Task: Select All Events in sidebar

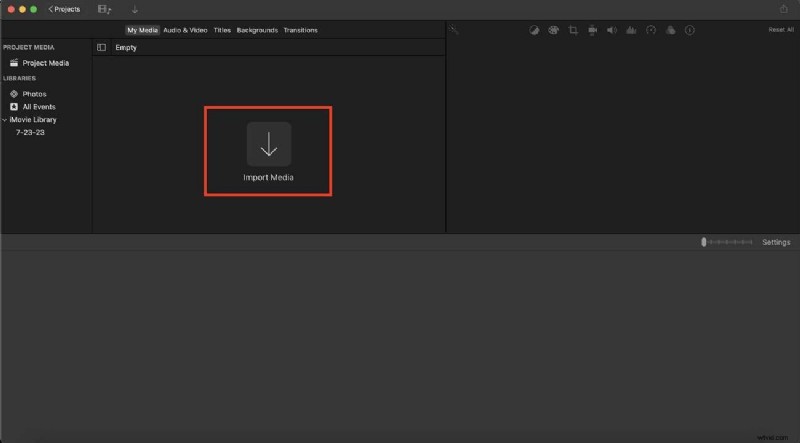Action: (39, 107)
